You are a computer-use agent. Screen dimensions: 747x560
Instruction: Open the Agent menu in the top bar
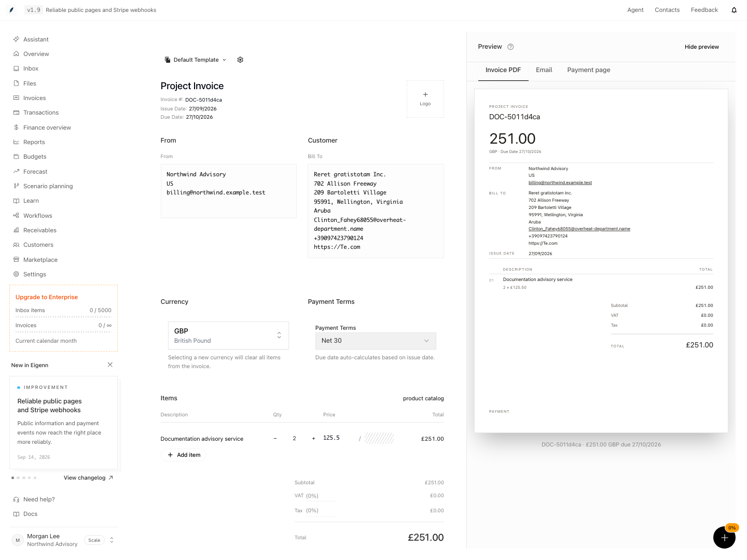(x=635, y=10)
